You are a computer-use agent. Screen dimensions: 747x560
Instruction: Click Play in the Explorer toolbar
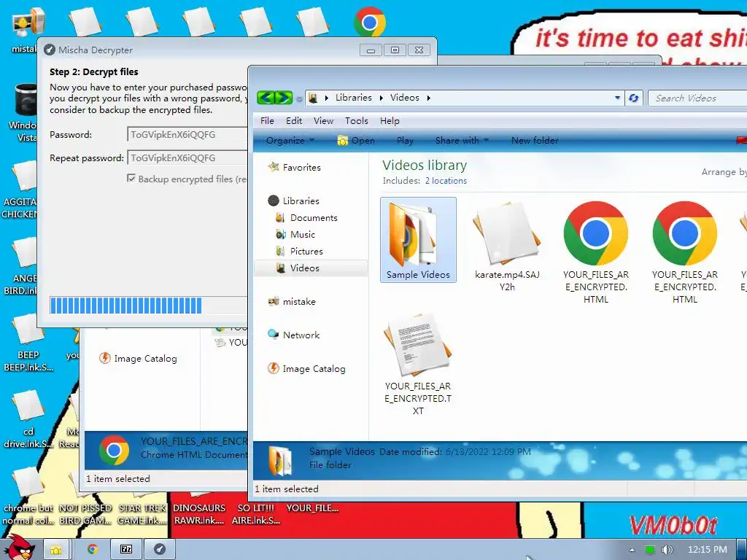pos(405,141)
